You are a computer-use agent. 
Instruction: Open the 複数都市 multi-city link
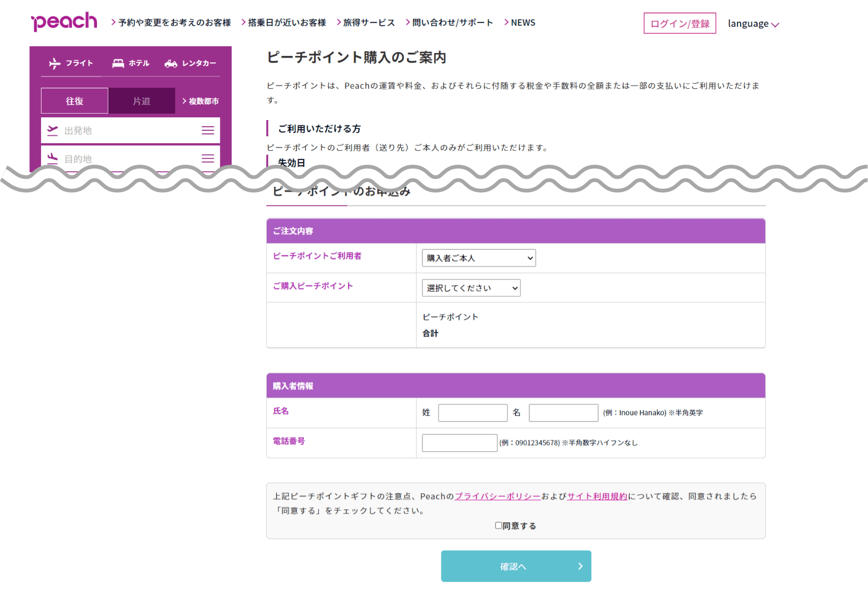[200, 101]
